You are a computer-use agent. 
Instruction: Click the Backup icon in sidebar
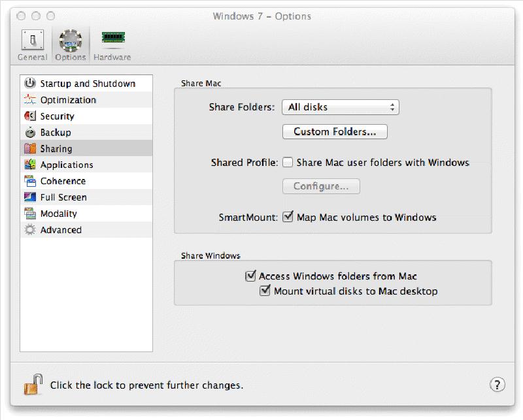pos(30,132)
